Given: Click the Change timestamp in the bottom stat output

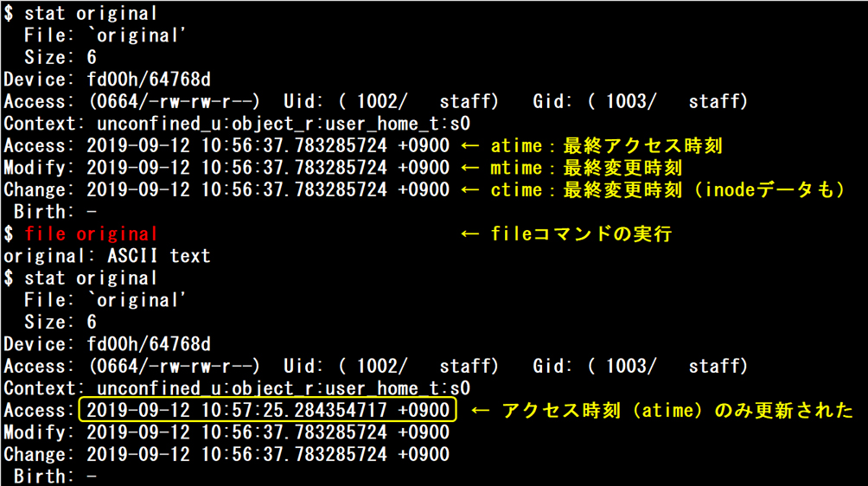Looking at the screenshot, I should coord(268,454).
